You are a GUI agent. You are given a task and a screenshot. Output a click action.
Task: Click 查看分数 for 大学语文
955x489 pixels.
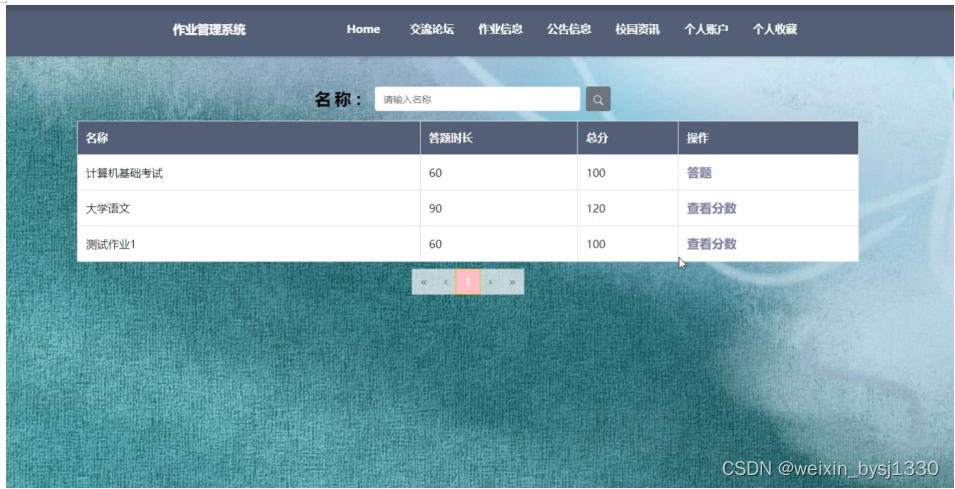click(712, 208)
